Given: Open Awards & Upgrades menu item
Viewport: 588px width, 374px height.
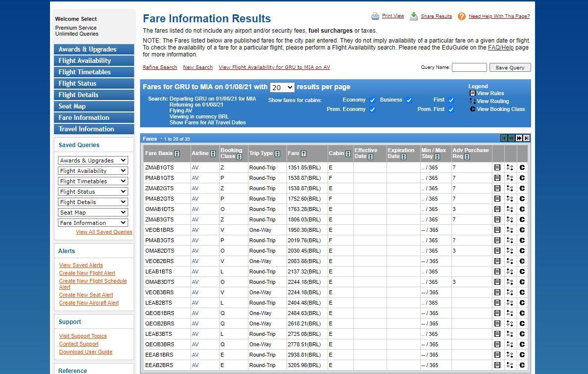Looking at the screenshot, I should tap(94, 49).
